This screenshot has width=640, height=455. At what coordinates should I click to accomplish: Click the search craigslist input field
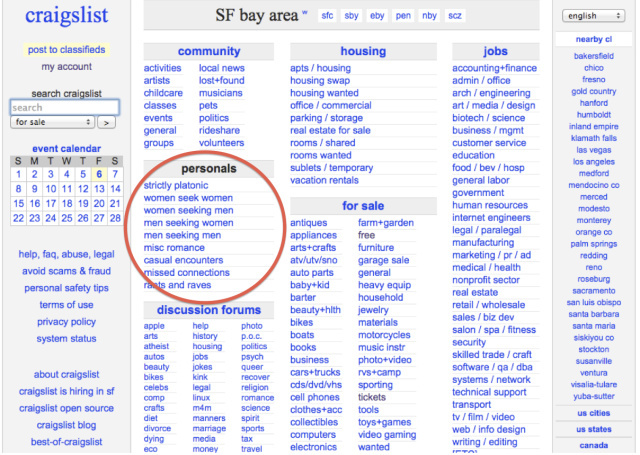[x=64, y=107]
